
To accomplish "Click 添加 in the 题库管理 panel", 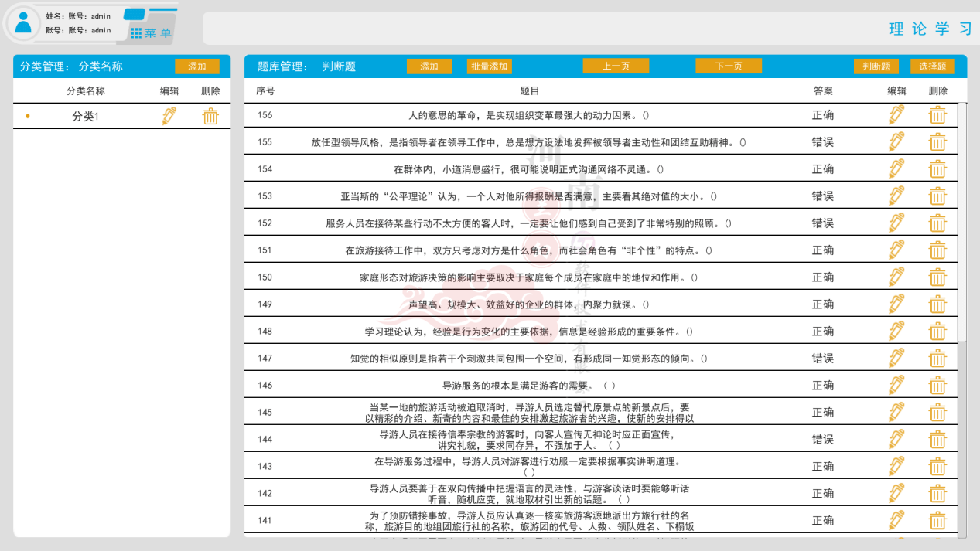I will click(x=429, y=66).
